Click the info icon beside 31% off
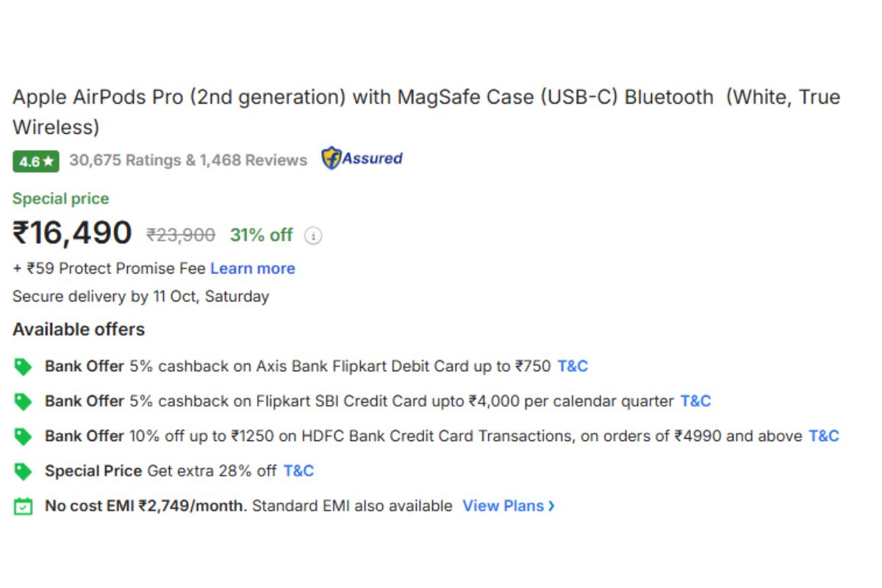 tap(314, 236)
